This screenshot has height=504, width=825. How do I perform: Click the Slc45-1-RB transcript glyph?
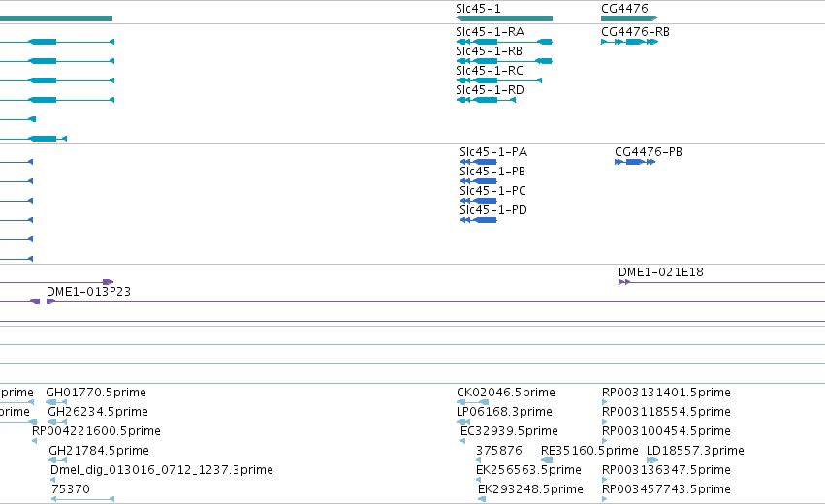point(504,61)
